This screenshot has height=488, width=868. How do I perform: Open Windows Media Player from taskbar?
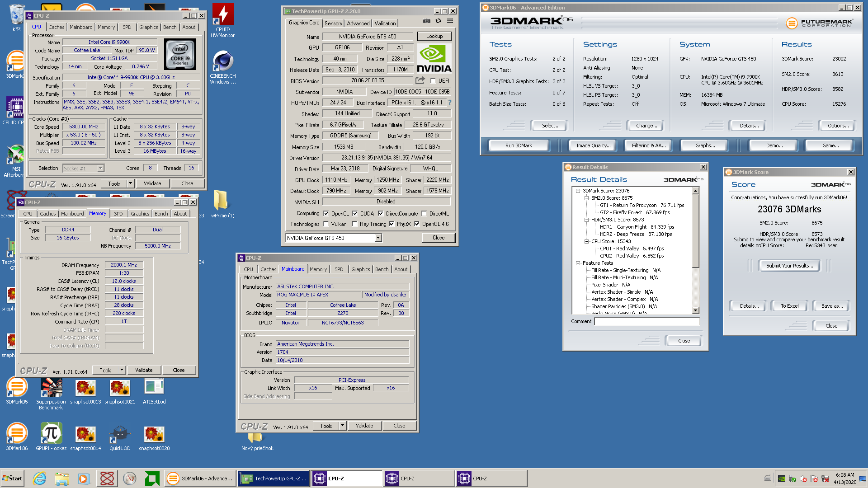[x=84, y=479]
